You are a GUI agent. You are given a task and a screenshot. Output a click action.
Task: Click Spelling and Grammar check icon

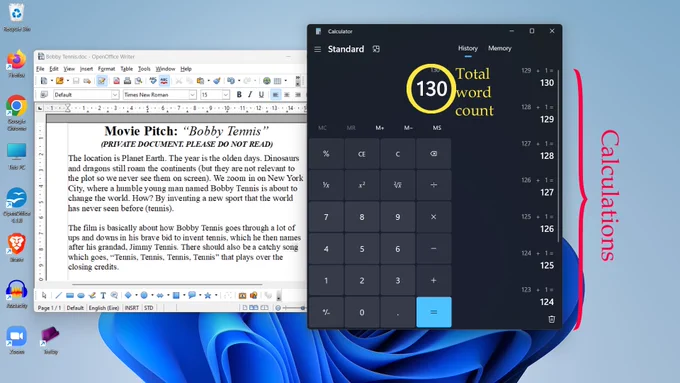point(153,81)
